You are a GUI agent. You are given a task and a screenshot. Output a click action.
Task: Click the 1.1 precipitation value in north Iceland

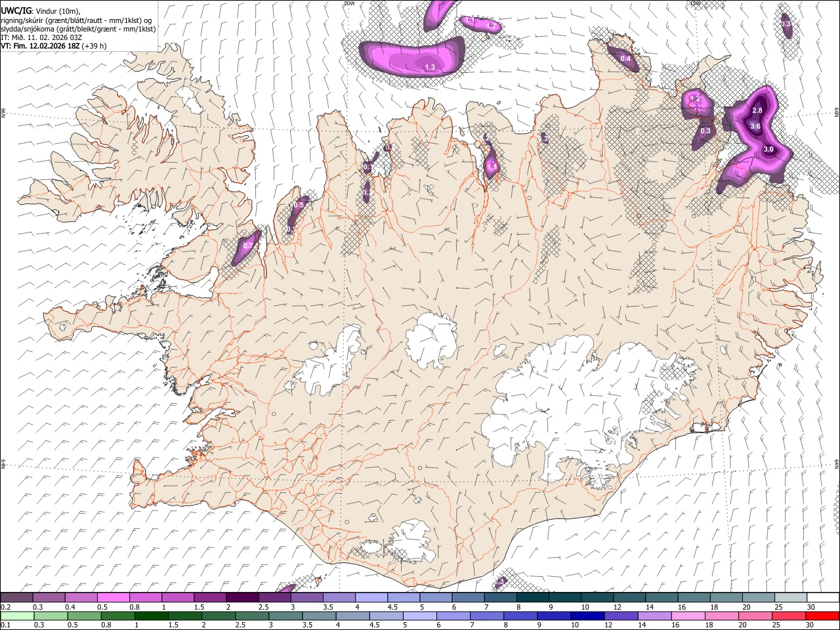pyautogui.click(x=491, y=167)
